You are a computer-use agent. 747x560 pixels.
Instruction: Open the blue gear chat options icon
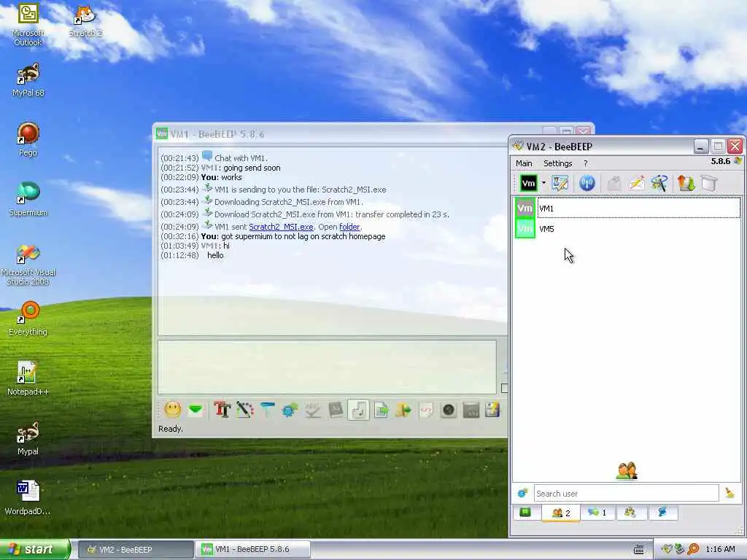[290, 410]
